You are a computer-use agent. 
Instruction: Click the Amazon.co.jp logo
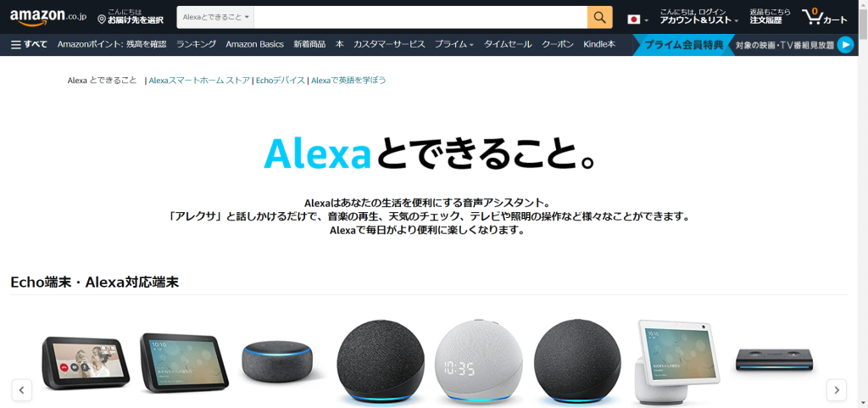[x=48, y=17]
